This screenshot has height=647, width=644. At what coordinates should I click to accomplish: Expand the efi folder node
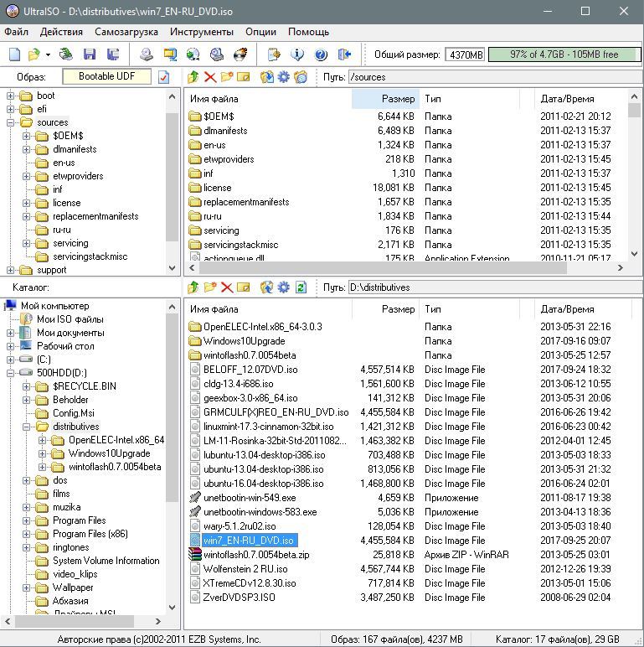coord(10,109)
